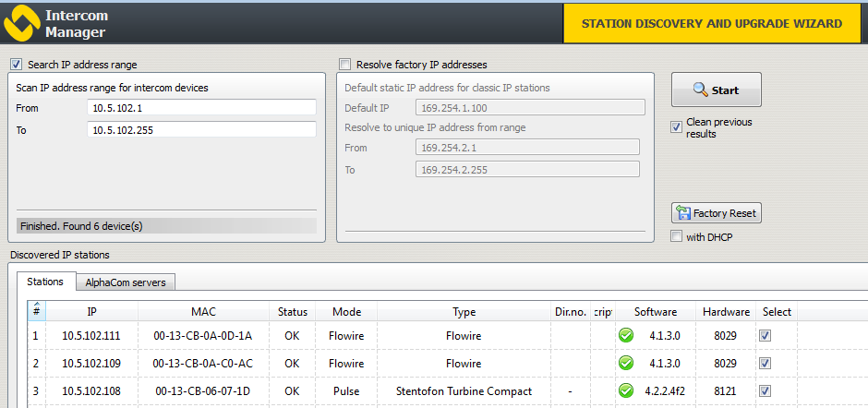Click resolve range From field 169.254.2.1
This screenshot has width=868, height=408.
(527, 148)
